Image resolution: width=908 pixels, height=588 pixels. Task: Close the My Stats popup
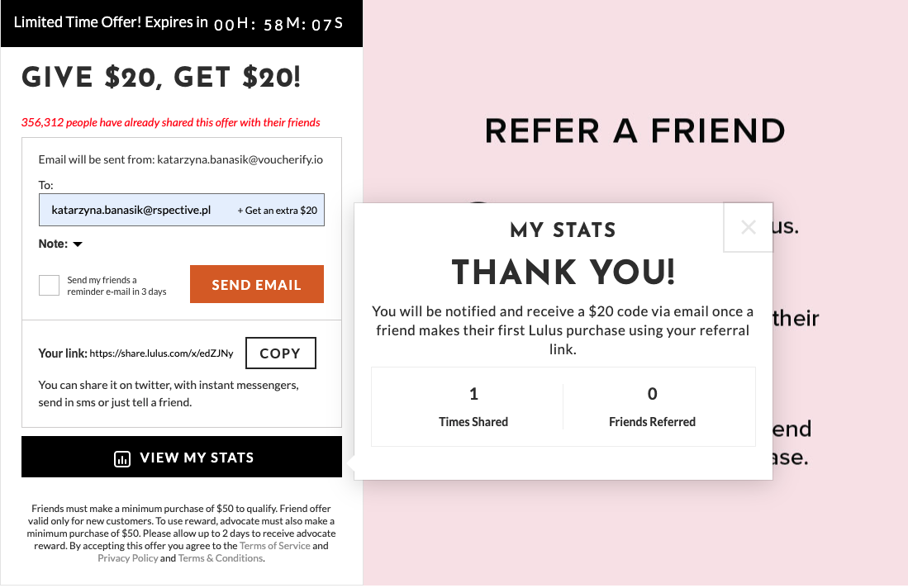[748, 227]
